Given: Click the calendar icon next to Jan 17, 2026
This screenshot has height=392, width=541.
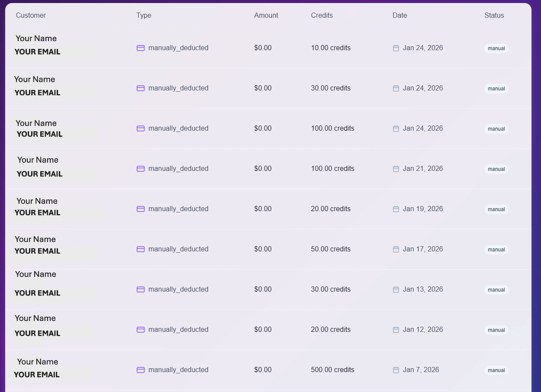Looking at the screenshot, I should pyautogui.click(x=396, y=249).
